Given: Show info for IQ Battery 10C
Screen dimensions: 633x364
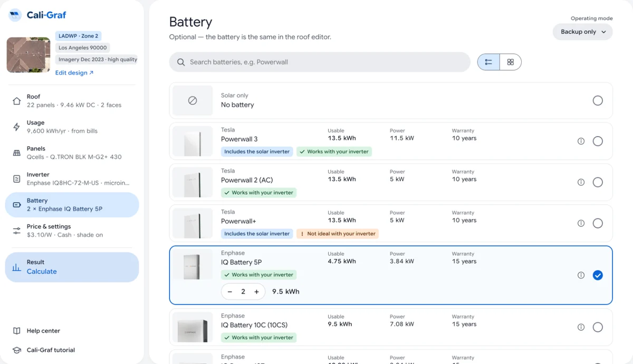Looking at the screenshot, I should tap(581, 327).
